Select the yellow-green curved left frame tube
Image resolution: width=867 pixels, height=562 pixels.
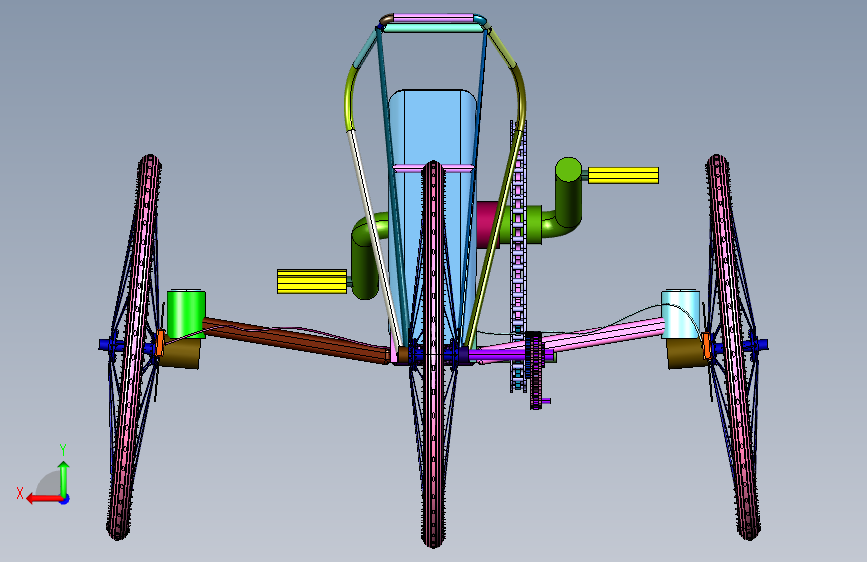[350, 97]
